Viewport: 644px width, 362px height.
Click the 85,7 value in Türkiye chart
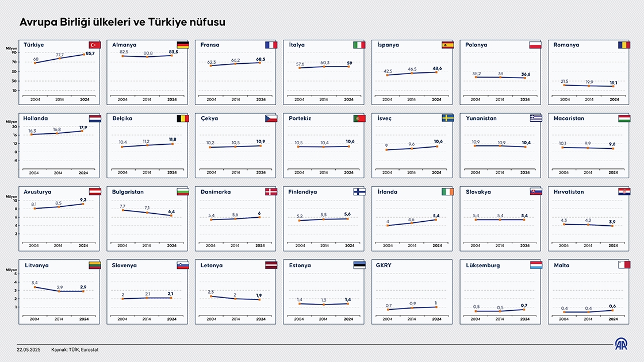[90, 53]
